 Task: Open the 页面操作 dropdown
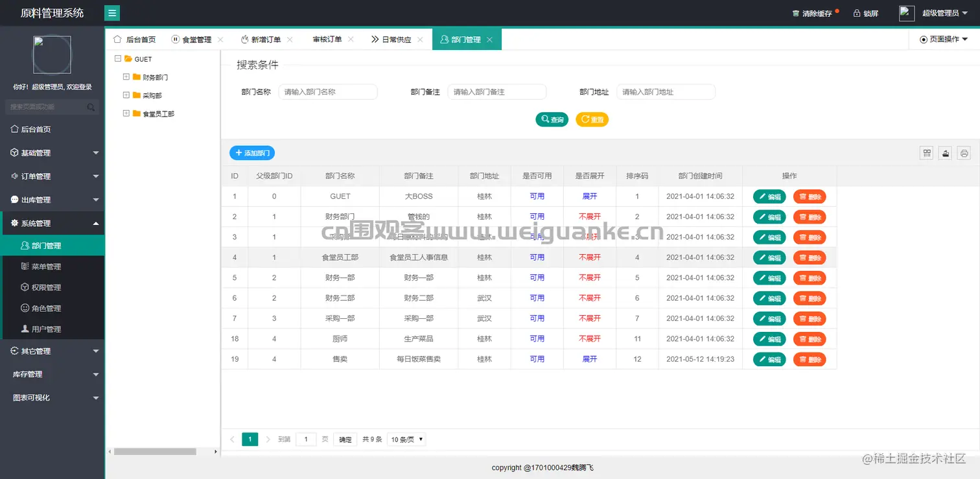point(944,40)
